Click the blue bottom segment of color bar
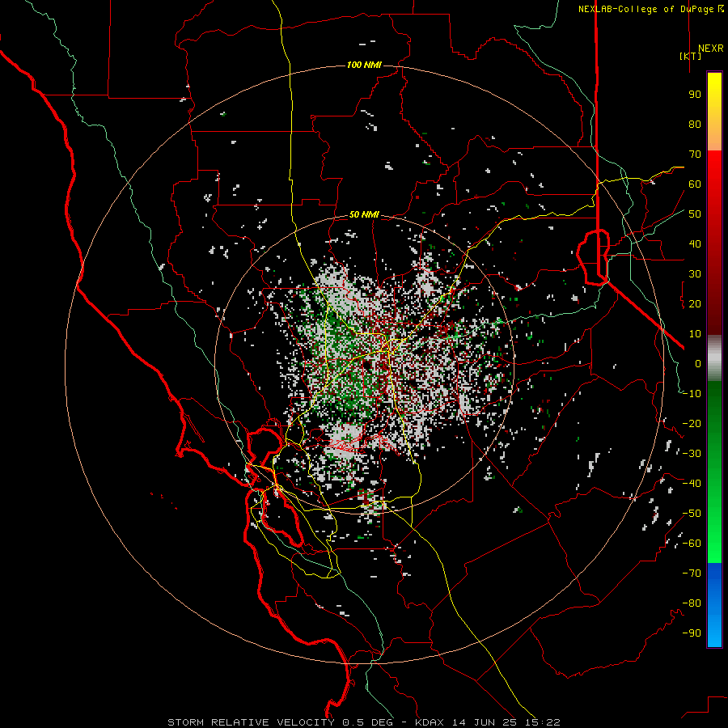728x728 pixels. (714, 605)
